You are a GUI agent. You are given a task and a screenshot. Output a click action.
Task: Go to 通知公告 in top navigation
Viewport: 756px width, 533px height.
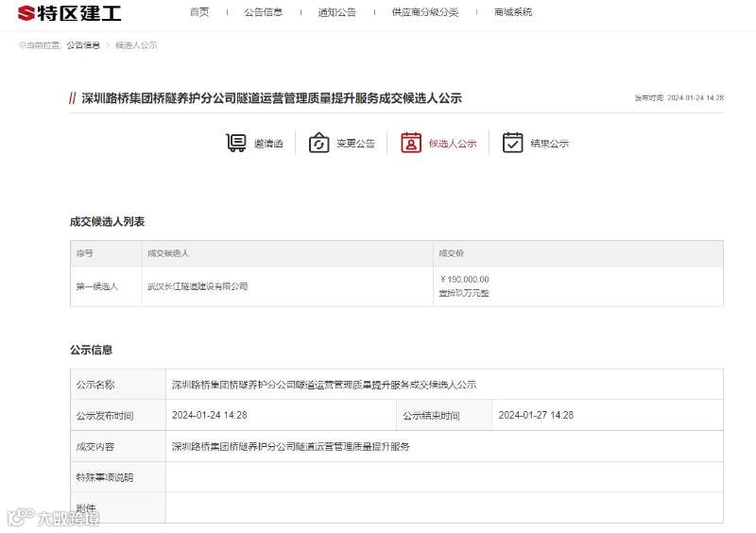click(337, 12)
